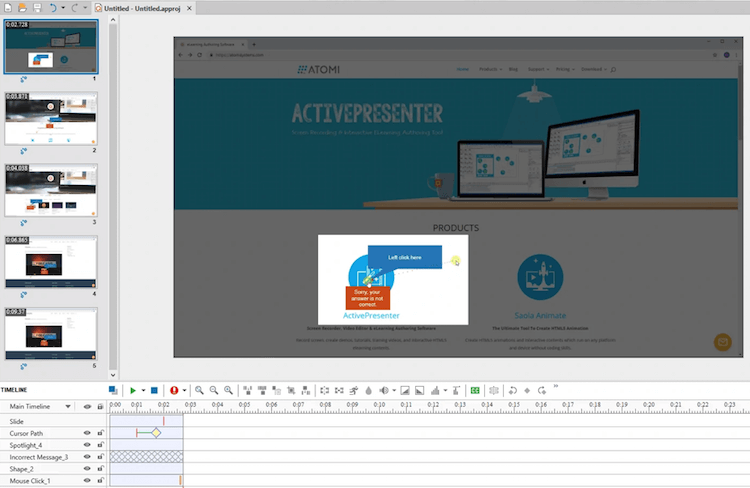Viewport: 750px width, 488px height.
Task: Close the Untitled.approj tab
Action: (x=189, y=8)
